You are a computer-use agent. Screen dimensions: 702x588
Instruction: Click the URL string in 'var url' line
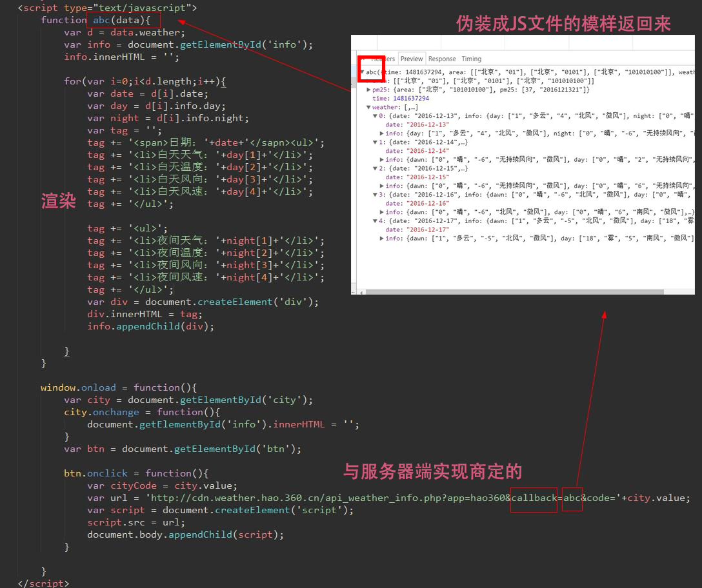[x=383, y=498]
